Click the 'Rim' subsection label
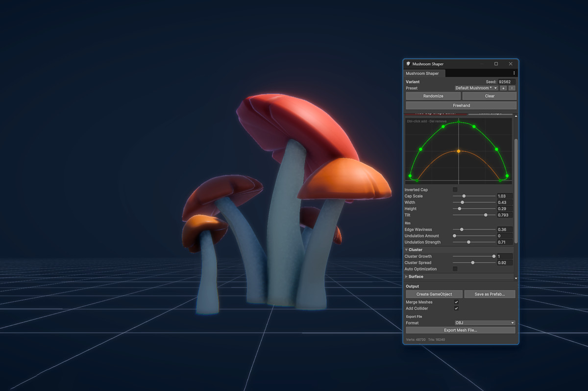Image resolution: width=588 pixels, height=391 pixels. pyautogui.click(x=407, y=223)
